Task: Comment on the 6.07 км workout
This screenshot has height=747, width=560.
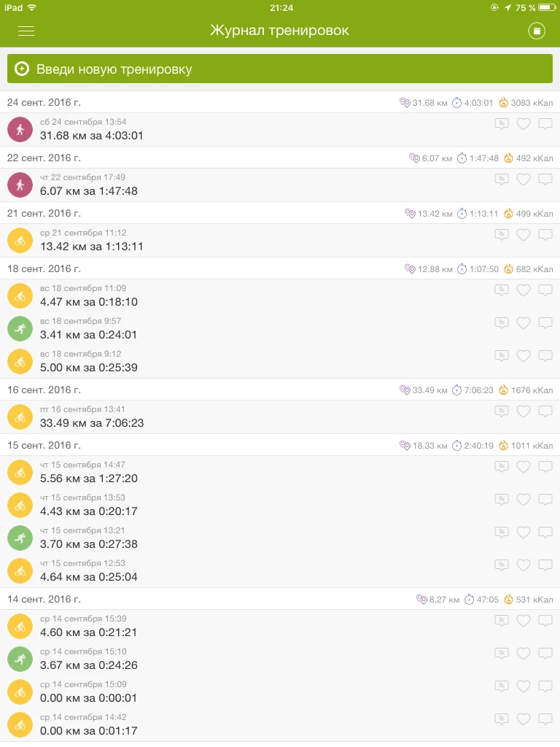Action: point(545,179)
